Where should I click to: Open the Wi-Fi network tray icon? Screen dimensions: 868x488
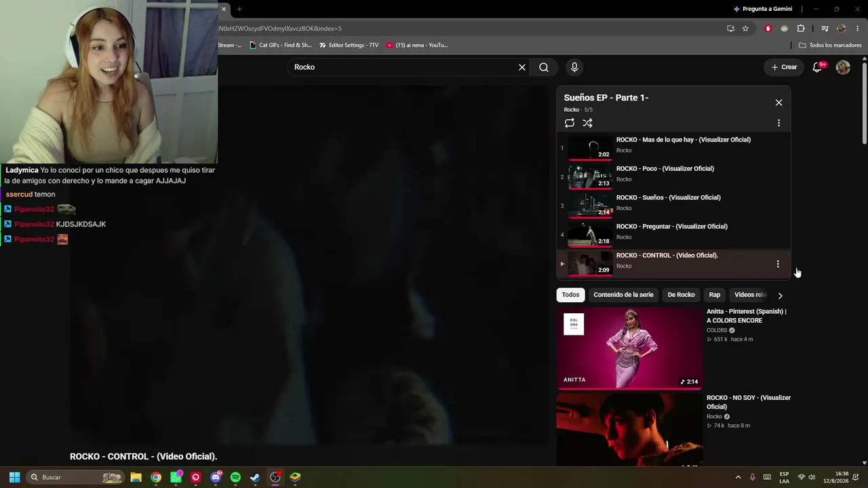coord(802,477)
